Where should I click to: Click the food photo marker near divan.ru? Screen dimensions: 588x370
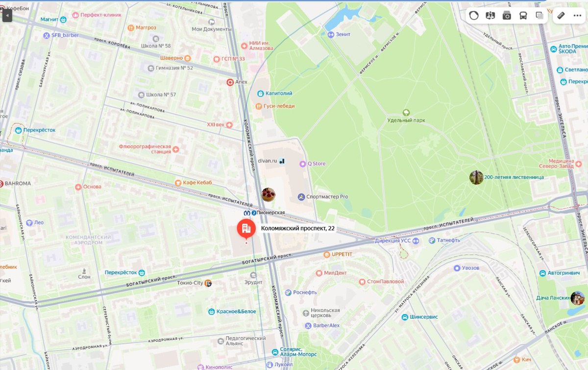268,194
